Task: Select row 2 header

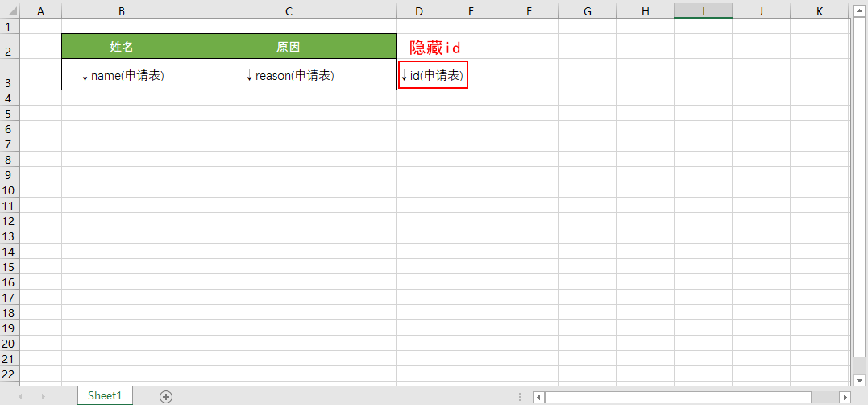Action: tap(10, 46)
